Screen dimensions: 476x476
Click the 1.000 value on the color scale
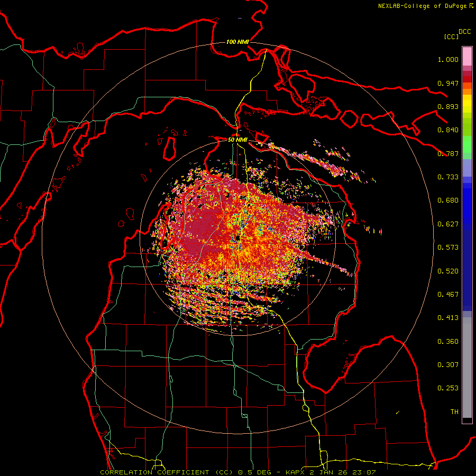click(x=448, y=59)
